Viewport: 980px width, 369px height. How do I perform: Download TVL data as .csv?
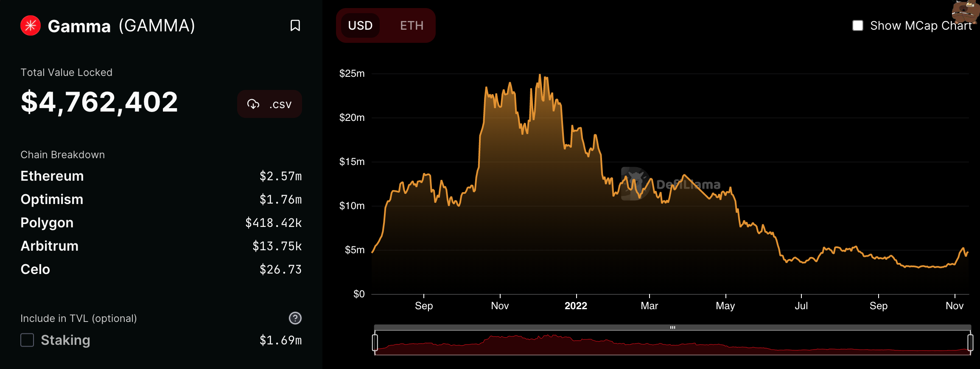point(270,104)
